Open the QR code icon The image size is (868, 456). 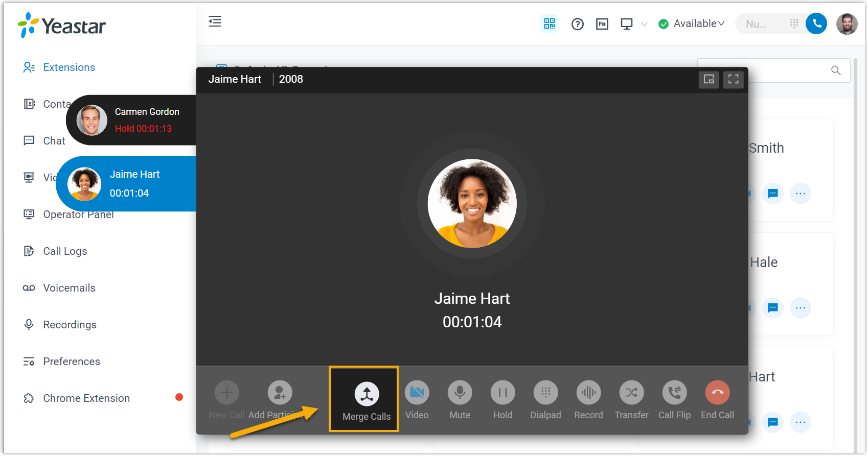(x=550, y=23)
